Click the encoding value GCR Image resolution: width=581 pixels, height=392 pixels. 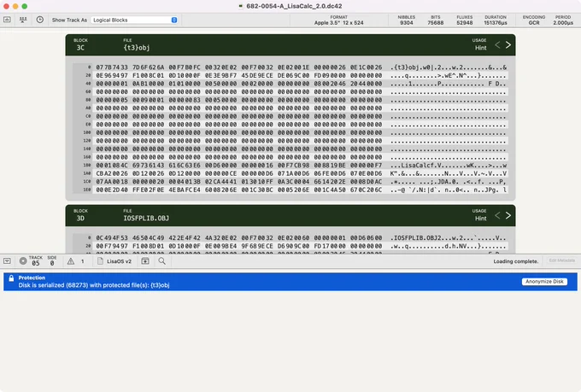(534, 22)
